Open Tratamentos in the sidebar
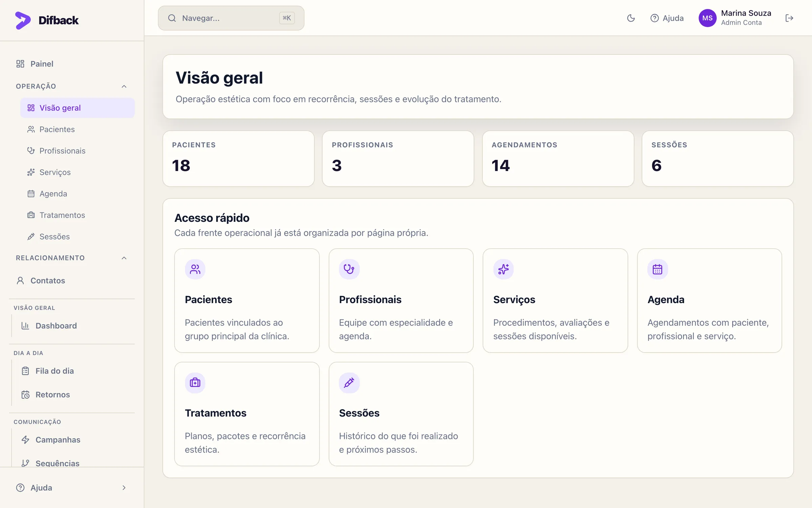The width and height of the screenshot is (812, 508). pyautogui.click(x=77, y=215)
